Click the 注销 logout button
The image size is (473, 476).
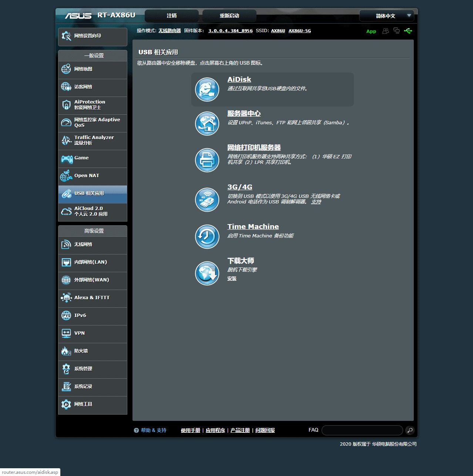pos(172,16)
